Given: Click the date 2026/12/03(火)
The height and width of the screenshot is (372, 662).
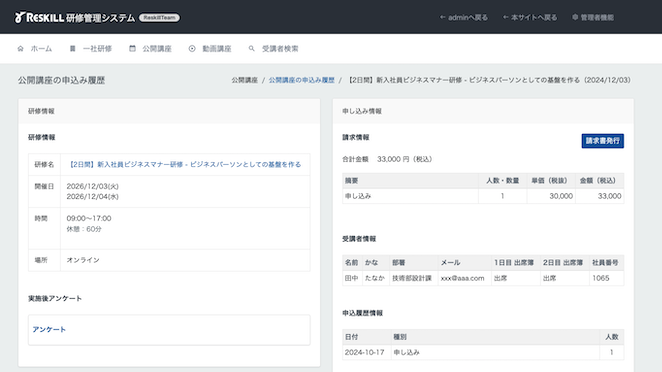Looking at the screenshot, I should coord(92,186).
